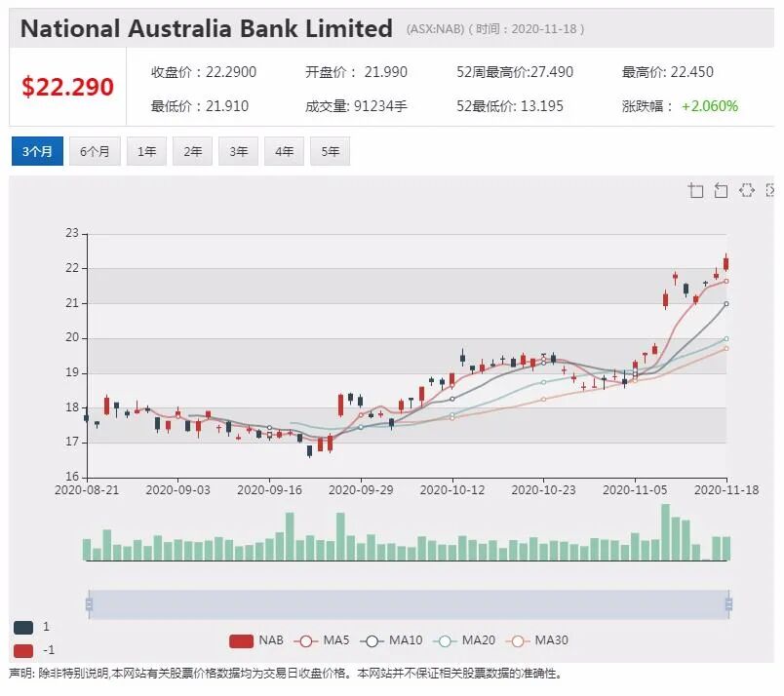Toggle MA5 line in chart legend
Image resolution: width=784 pixels, height=696 pixels.
coord(322,641)
